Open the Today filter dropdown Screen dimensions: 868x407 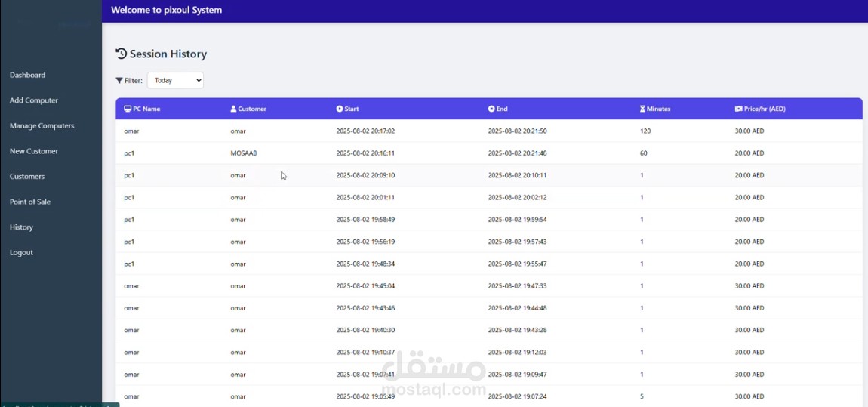175,80
